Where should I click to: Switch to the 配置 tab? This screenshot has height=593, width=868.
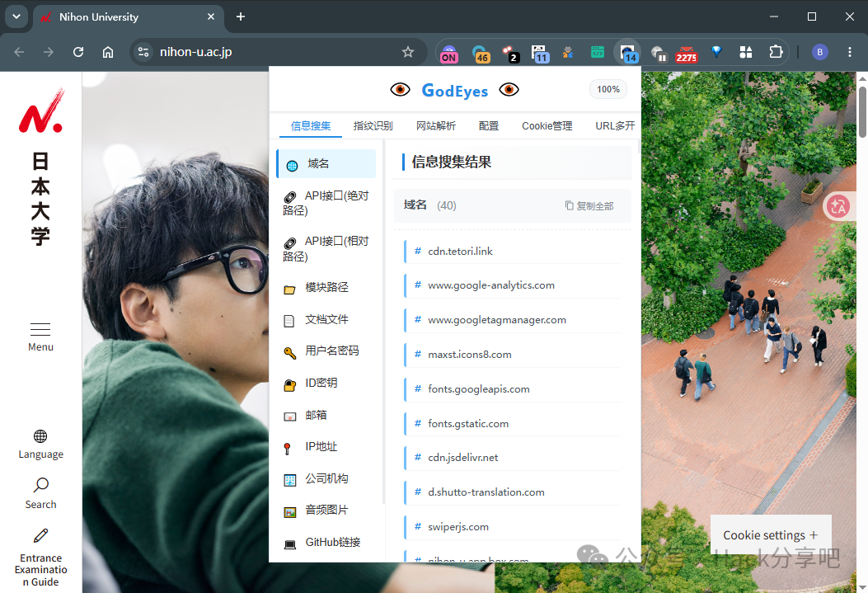pyautogui.click(x=489, y=126)
